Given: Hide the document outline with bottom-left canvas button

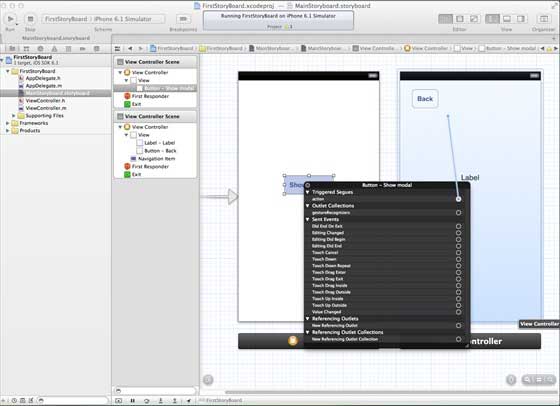Looking at the screenshot, I should tap(208, 380).
